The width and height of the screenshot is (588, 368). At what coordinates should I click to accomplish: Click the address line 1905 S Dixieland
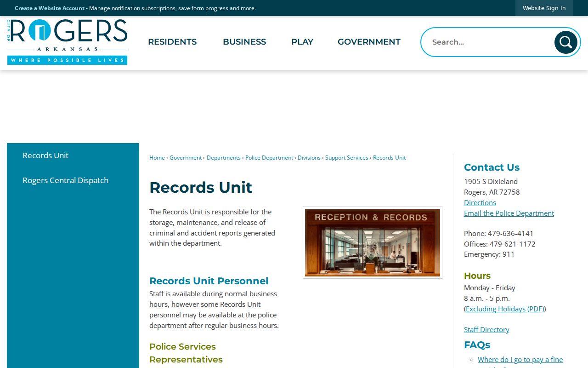tap(491, 181)
